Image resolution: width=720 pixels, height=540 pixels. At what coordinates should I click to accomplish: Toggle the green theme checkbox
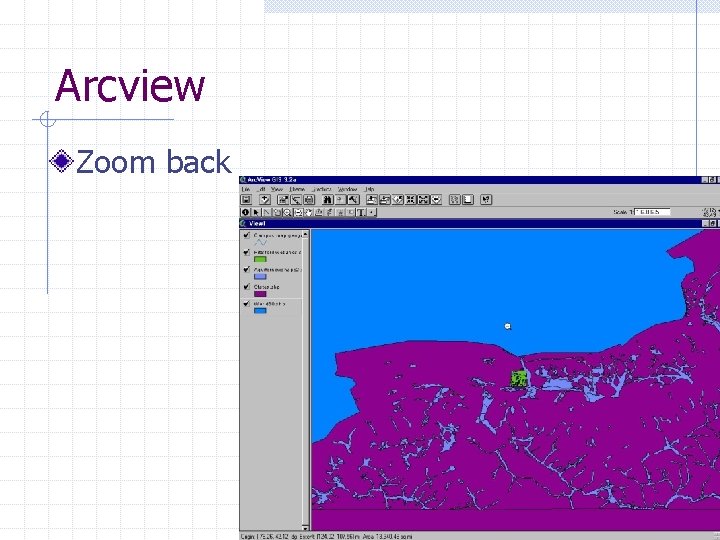247,252
